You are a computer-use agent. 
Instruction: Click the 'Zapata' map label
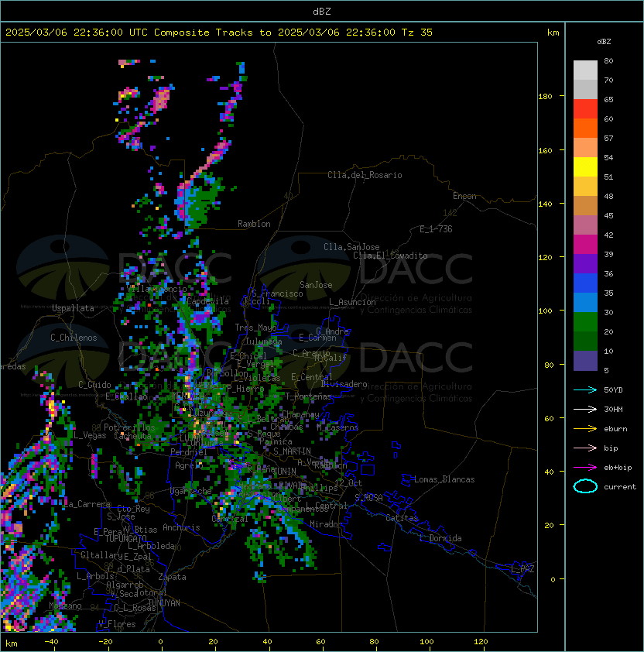click(172, 577)
